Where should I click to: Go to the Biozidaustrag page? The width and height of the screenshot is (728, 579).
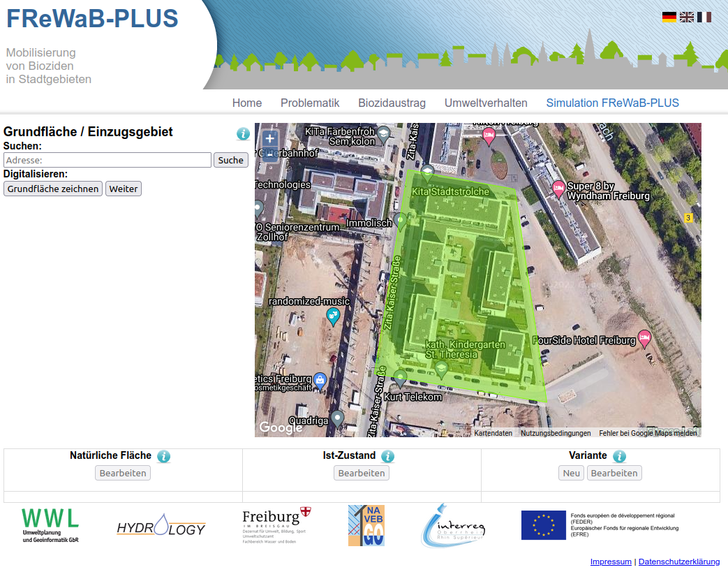pos(392,103)
